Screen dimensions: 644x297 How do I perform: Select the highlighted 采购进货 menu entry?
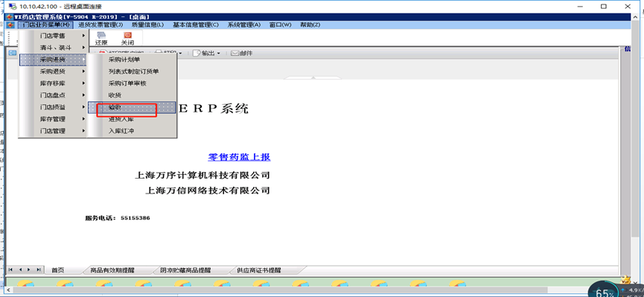tap(54, 60)
